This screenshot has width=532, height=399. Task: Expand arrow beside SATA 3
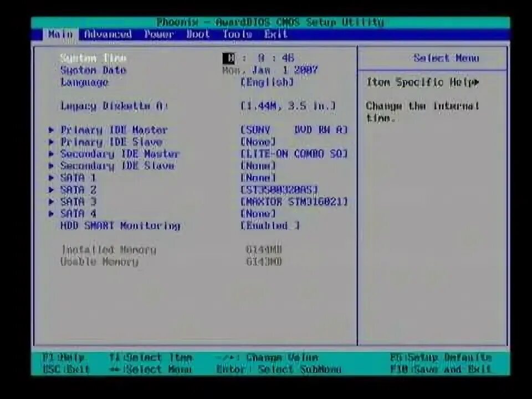coord(51,202)
